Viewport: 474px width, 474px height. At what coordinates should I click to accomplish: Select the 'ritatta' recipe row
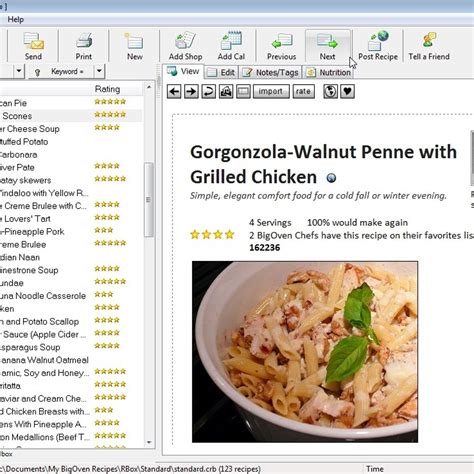pyautogui.click(x=72, y=386)
